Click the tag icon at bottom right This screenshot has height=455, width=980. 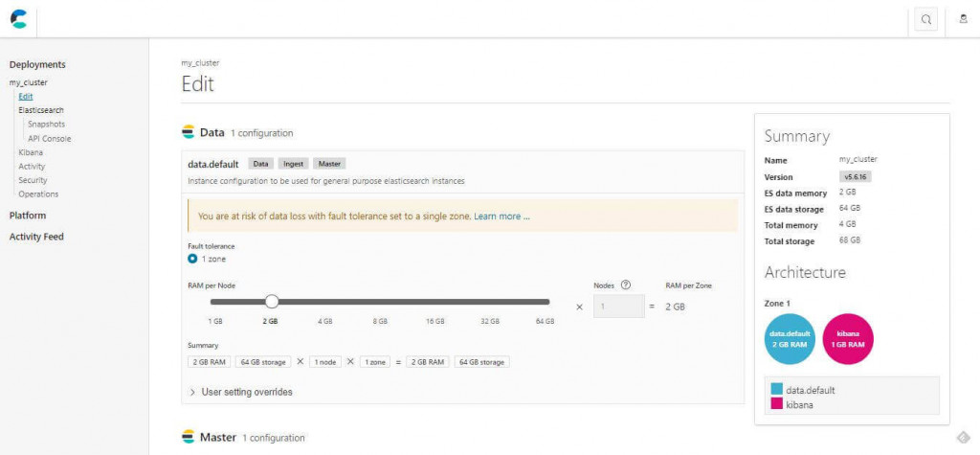point(963,436)
